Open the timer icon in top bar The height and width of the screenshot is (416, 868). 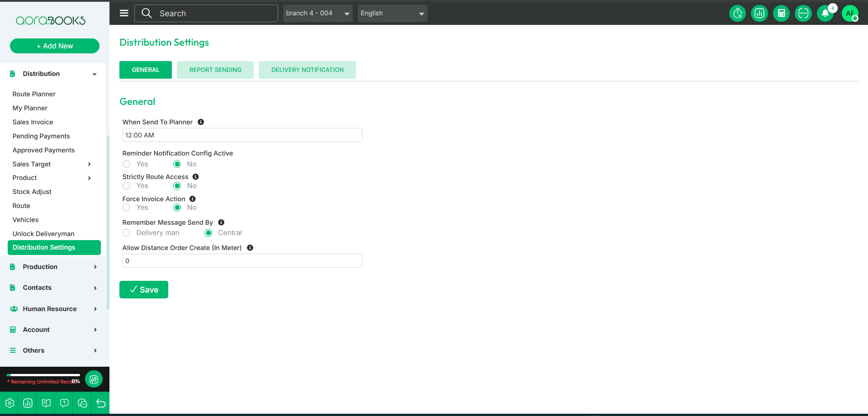[737, 14]
